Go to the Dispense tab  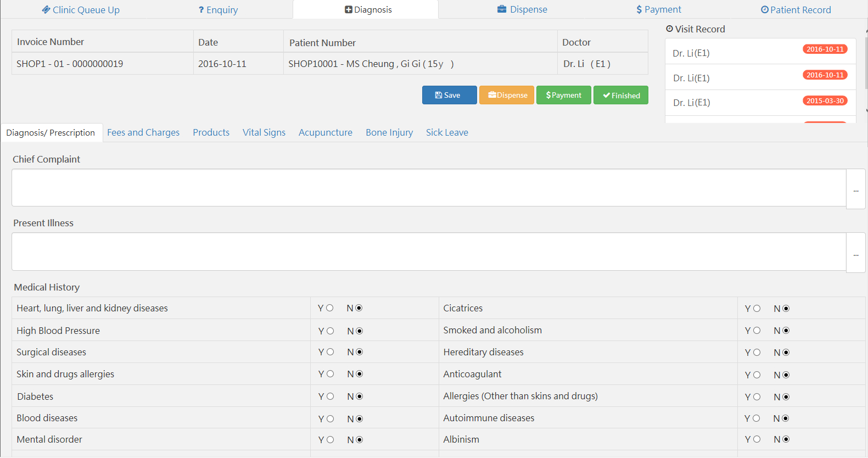click(x=522, y=9)
